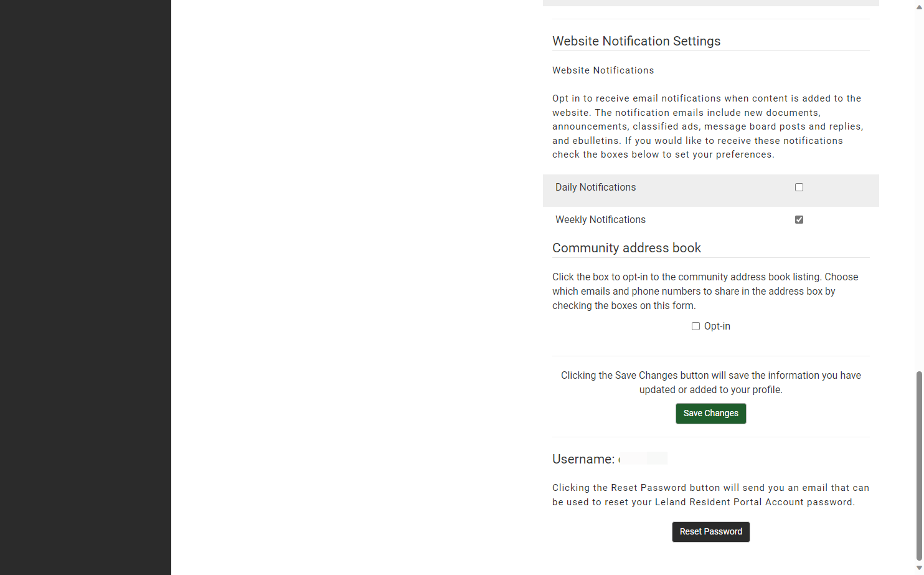Click the Username label text
Image resolution: width=924 pixels, height=575 pixels.
point(583,459)
